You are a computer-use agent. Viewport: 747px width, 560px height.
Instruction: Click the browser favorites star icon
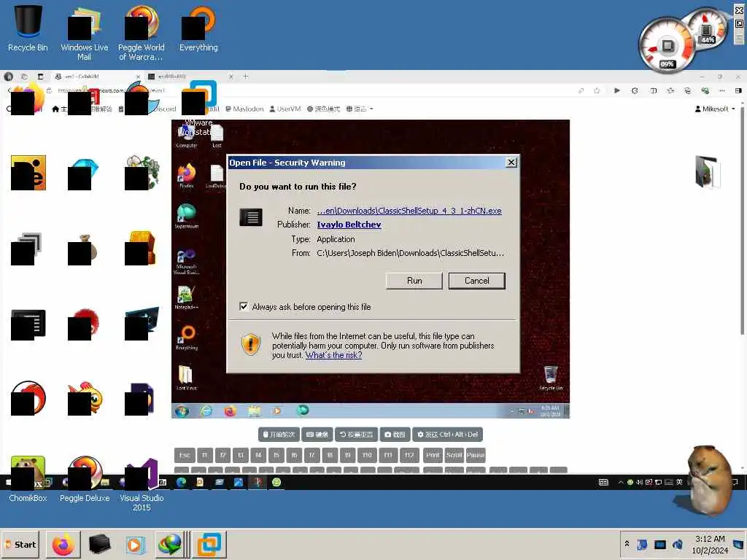click(x=597, y=90)
